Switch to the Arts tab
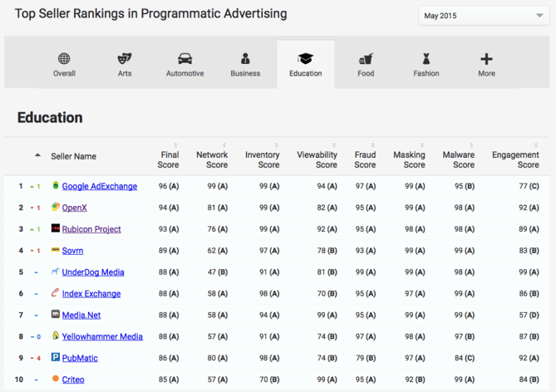The image size is (556, 392). 125,65
